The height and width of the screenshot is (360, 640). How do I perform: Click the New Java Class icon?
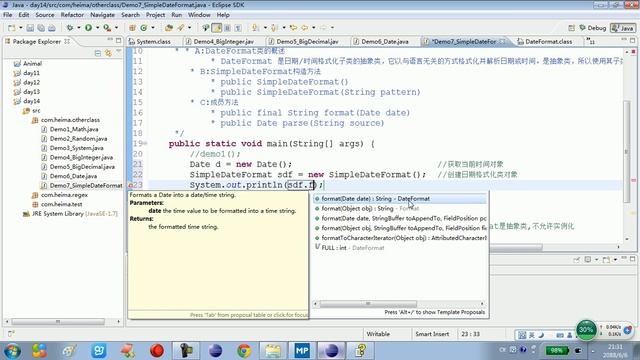(144, 28)
